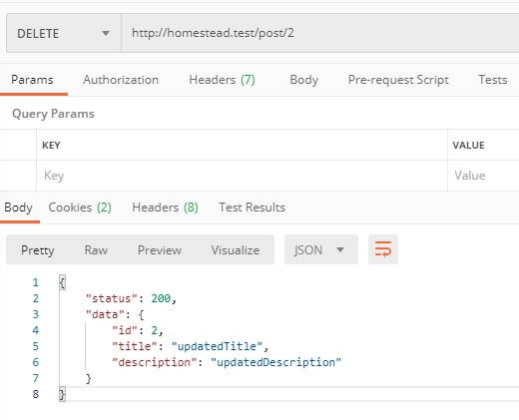The height and width of the screenshot is (420, 519).
Task: Open the Pre-request Script tab
Action: pos(398,80)
